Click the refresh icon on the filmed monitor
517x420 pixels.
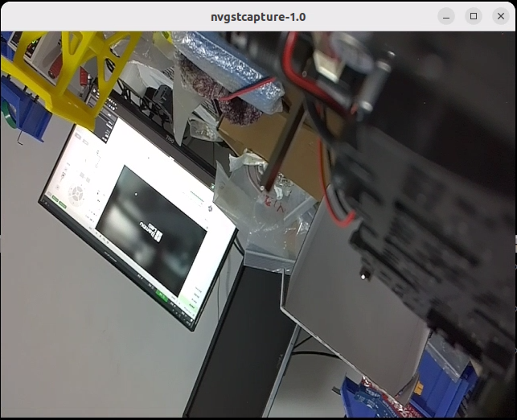210,208
